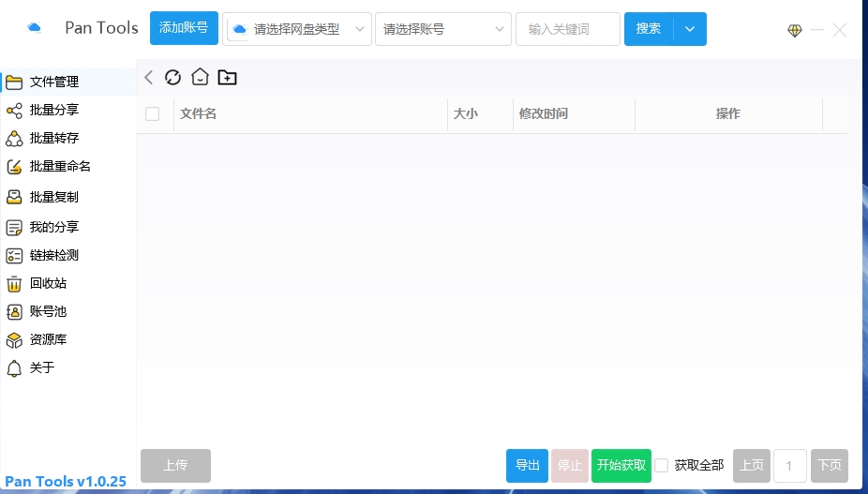The image size is (868, 494).
Task: Click the diamond VIP icon
Action: click(x=795, y=30)
